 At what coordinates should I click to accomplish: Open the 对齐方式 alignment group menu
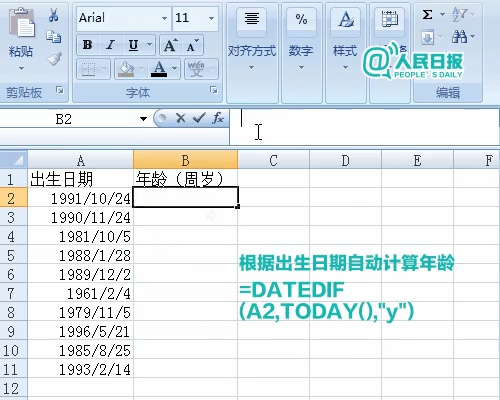pos(252,52)
